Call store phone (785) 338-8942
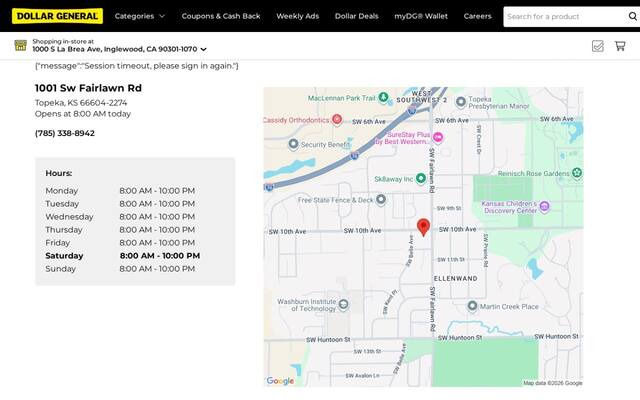The height and width of the screenshot is (400, 640). [65, 133]
